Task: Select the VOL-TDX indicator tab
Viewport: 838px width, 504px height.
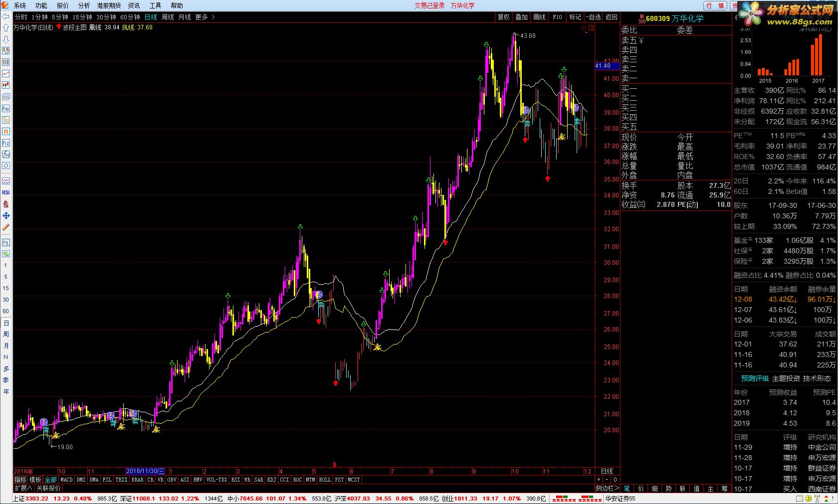Action: [216, 480]
